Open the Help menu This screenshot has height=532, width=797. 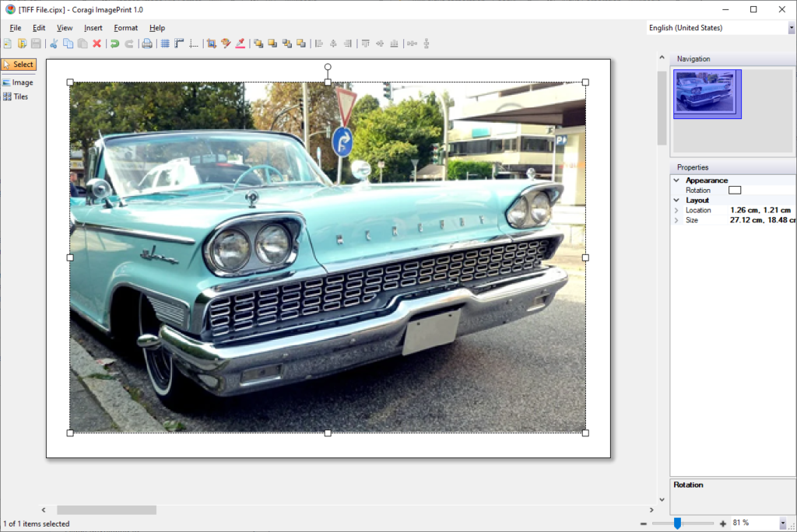click(157, 28)
